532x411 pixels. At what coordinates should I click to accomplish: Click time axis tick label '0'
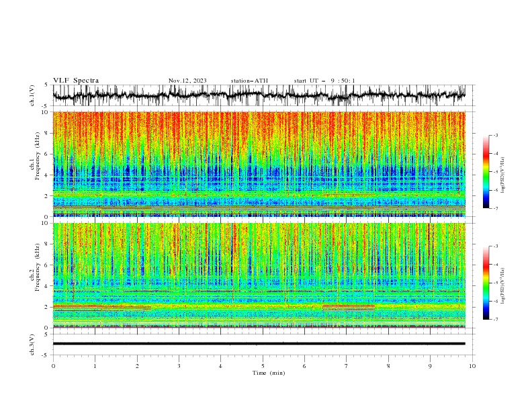pos(53,366)
